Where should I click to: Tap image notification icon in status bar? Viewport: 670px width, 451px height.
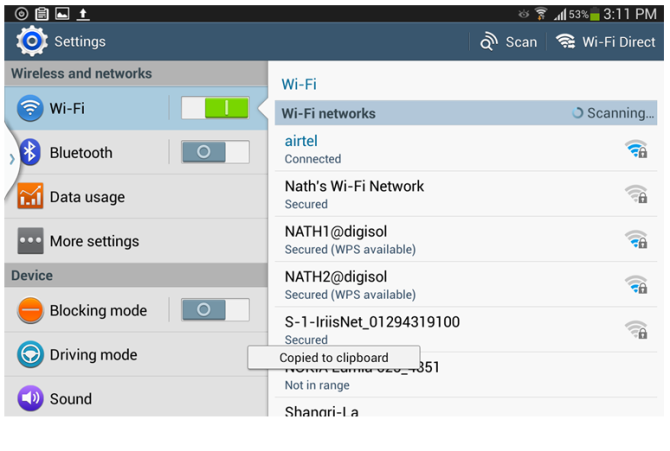coord(62,14)
